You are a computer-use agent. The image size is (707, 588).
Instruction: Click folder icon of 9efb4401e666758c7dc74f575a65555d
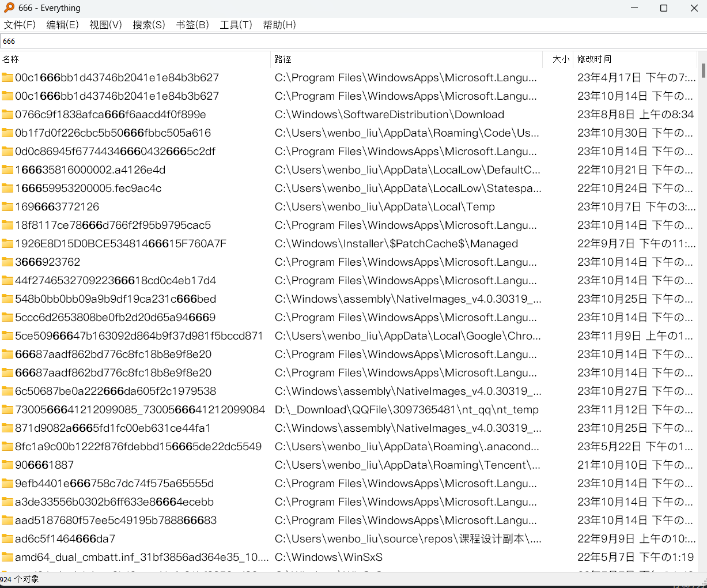pos(7,484)
